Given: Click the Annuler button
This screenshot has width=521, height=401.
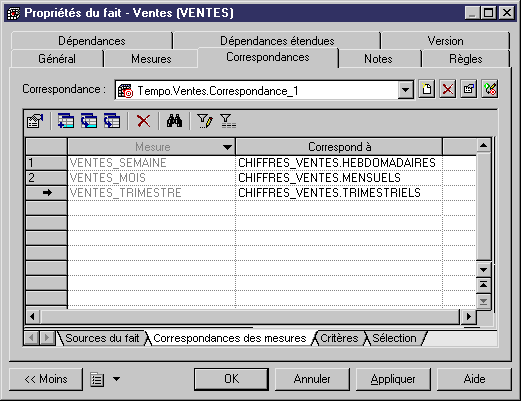Looking at the screenshot, I should [312, 379].
